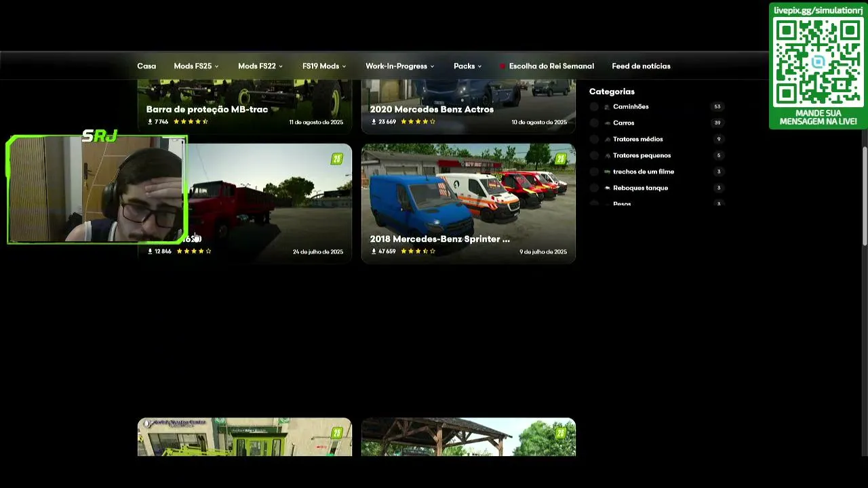Screen dimensions: 868x488
Task: Click the 53 count badge for Caminhões
Action: click(x=717, y=106)
